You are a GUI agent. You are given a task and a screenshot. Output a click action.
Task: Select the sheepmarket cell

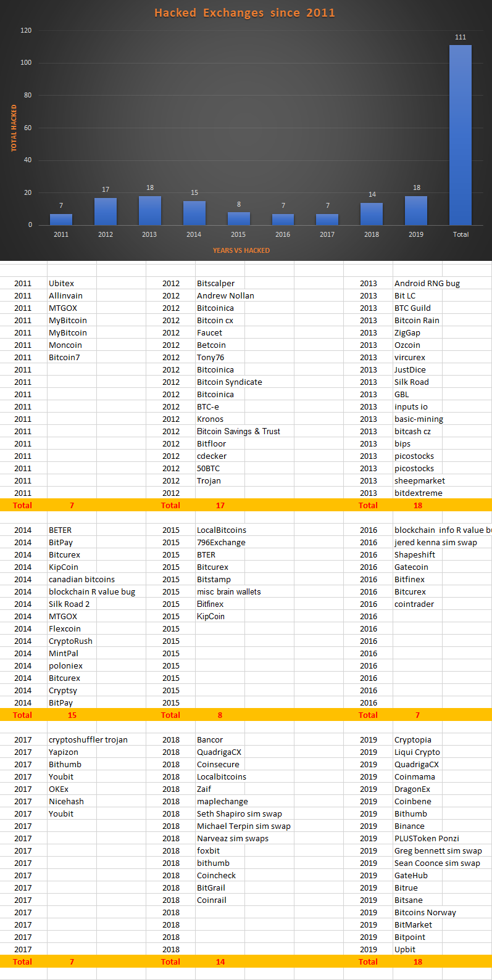pyautogui.click(x=420, y=480)
